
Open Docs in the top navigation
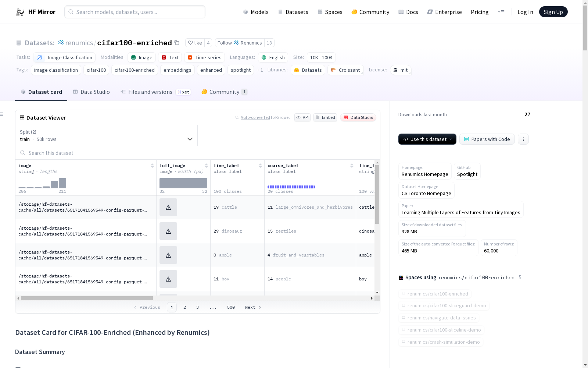point(408,12)
